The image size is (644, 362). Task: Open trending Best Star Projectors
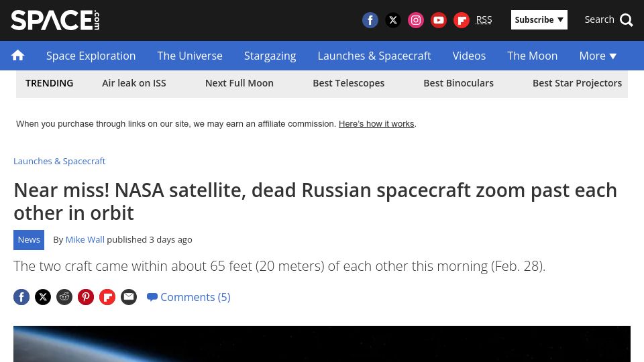(x=577, y=83)
